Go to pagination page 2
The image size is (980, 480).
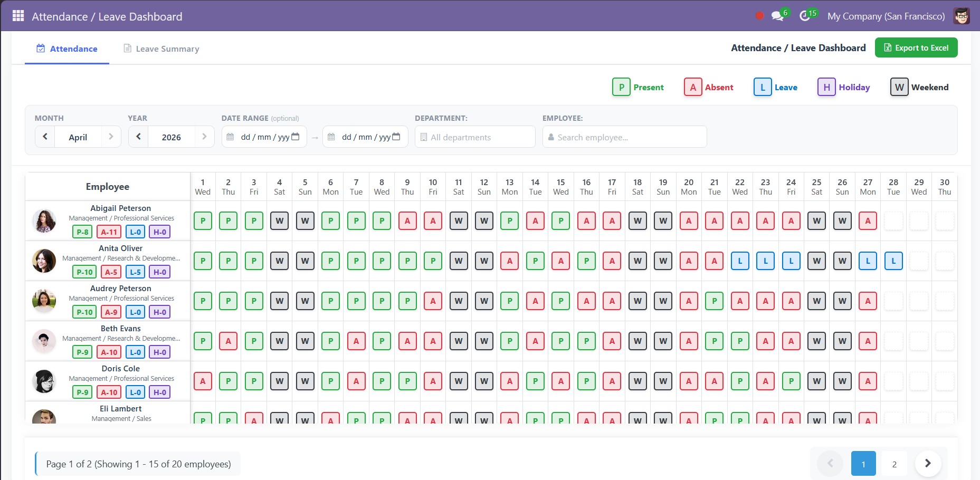(x=895, y=464)
